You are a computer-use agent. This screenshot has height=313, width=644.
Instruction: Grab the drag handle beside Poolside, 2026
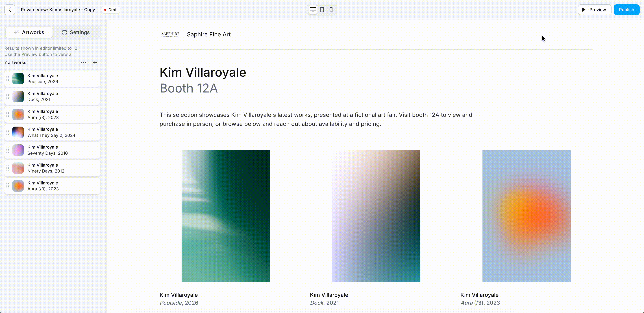pyautogui.click(x=8, y=79)
